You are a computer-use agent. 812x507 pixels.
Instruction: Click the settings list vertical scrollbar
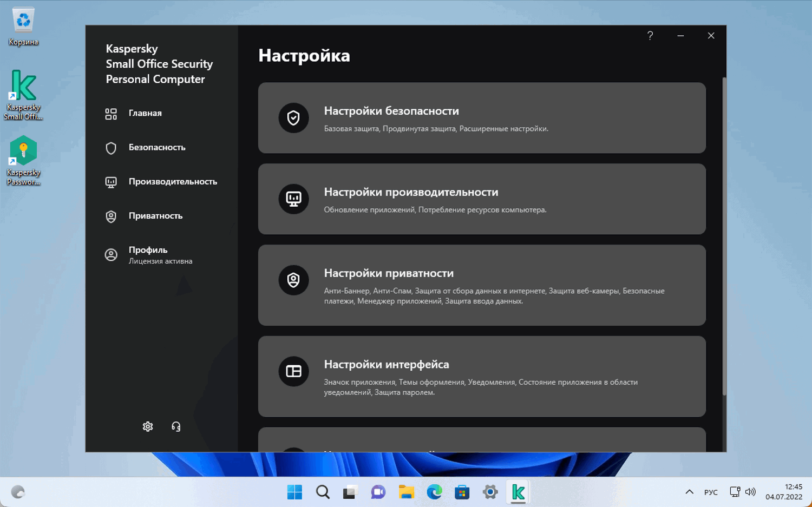click(724, 236)
